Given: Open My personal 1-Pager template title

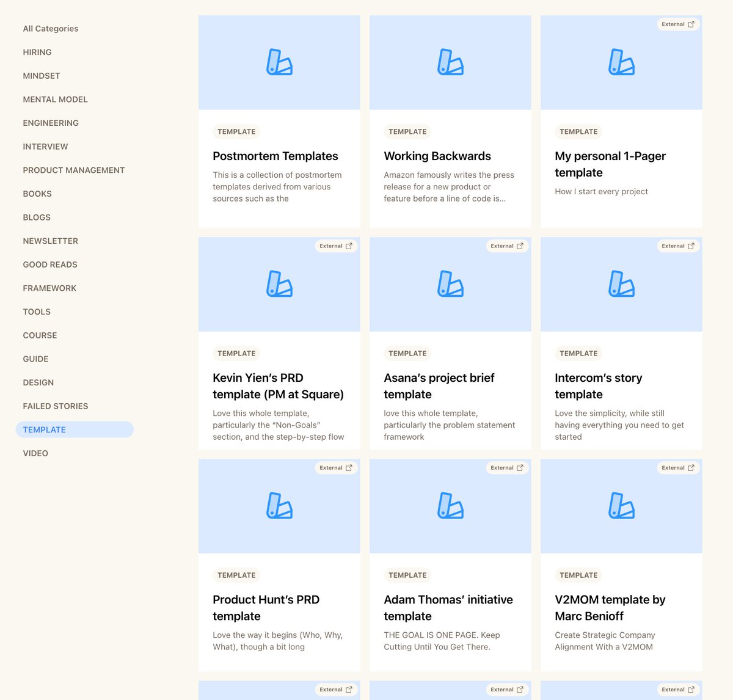Looking at the screenshot, I should [x=610, y=164].
